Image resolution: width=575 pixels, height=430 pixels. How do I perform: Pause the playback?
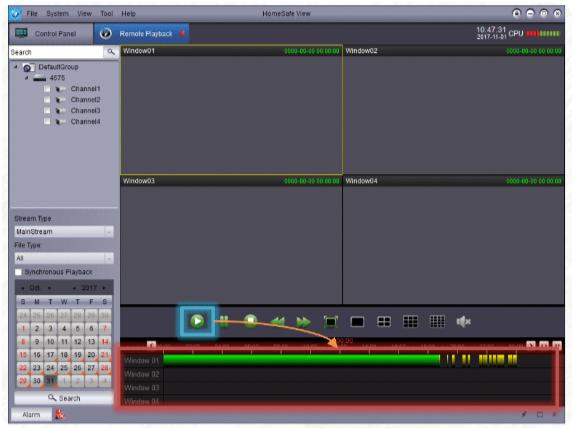[x=224, y=321]
